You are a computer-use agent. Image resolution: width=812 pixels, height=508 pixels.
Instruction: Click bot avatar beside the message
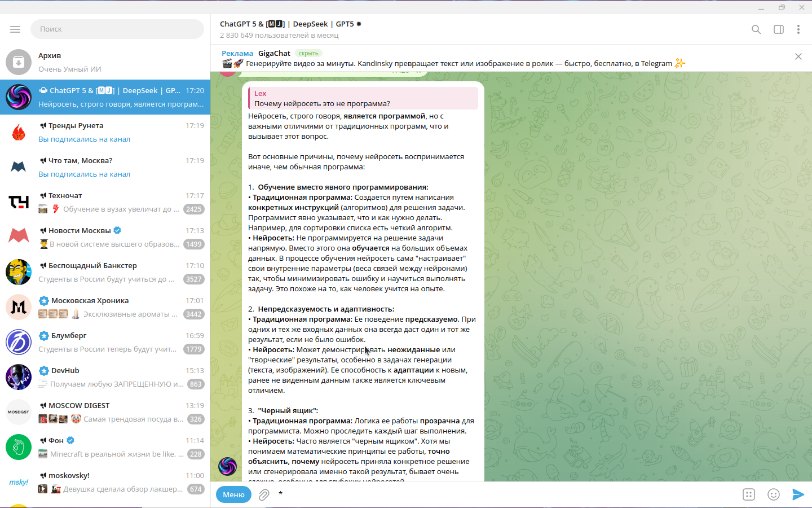point(228,466)
